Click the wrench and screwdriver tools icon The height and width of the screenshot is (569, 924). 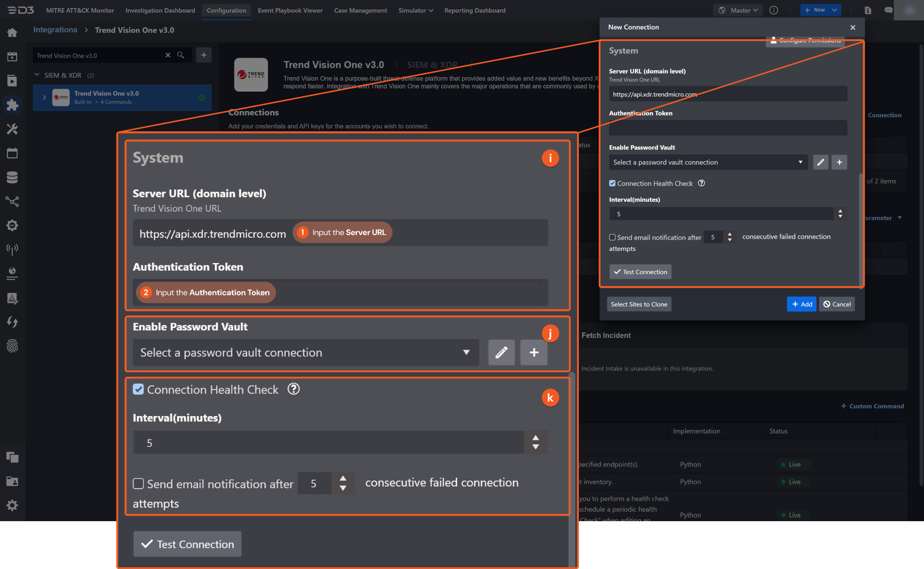(12, 129)
